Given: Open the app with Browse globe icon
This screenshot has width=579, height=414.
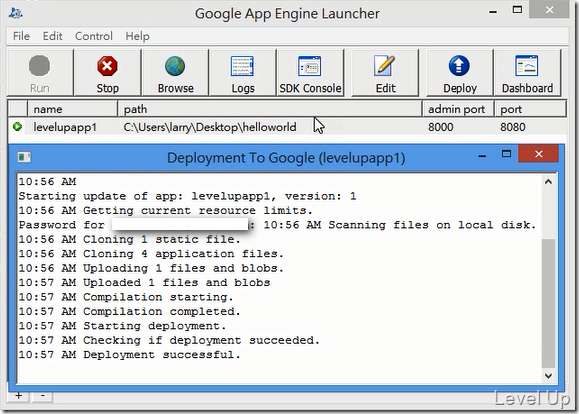Looking at the screenshot, I should tap(175, 73).
